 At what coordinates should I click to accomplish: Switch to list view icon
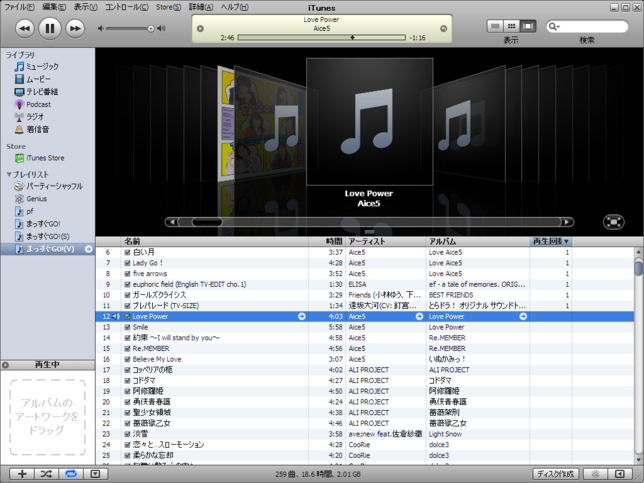click(495, 26)
